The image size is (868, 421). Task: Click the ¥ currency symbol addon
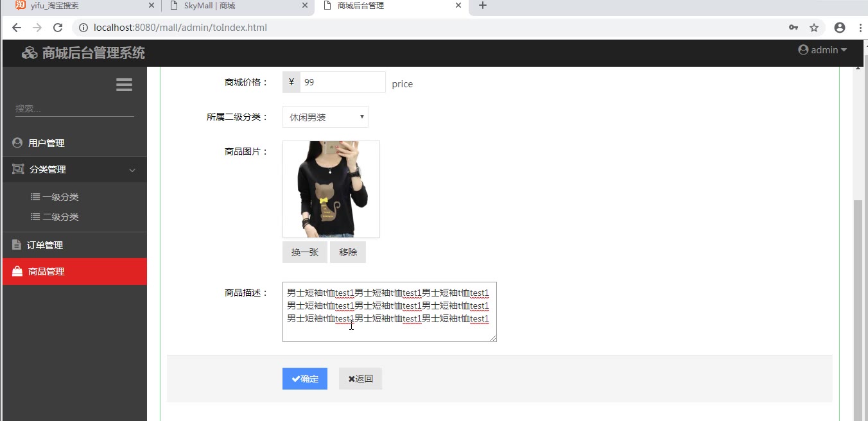point(291,82)
